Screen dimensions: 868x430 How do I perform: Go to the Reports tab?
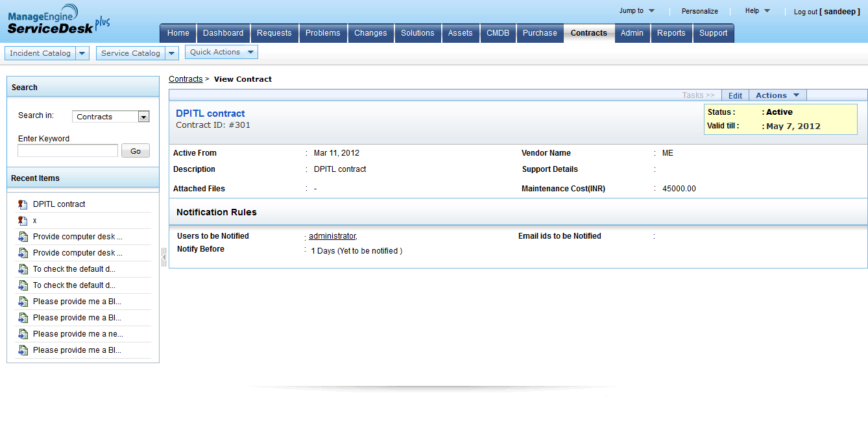(x=671, y=33)
